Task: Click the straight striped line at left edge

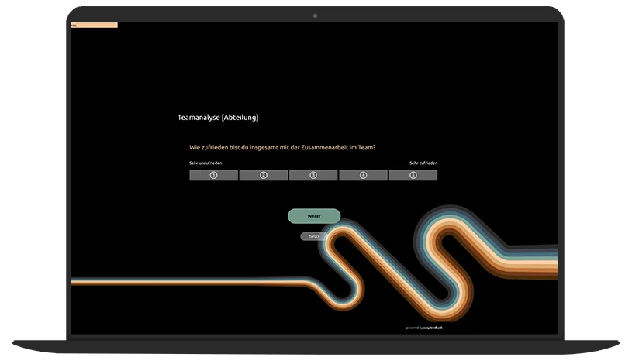Action: (x=155, y=283)
